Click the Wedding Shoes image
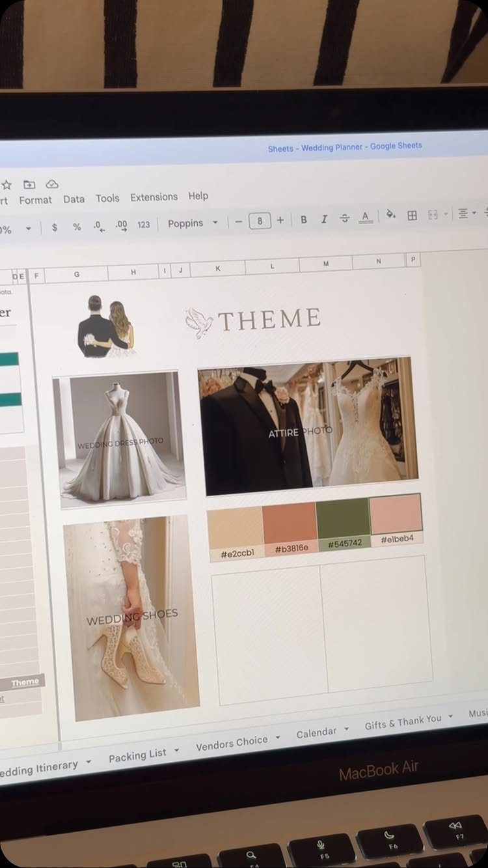Image resolution: width=488 pixels, height=868 pixels. point(131,619)
